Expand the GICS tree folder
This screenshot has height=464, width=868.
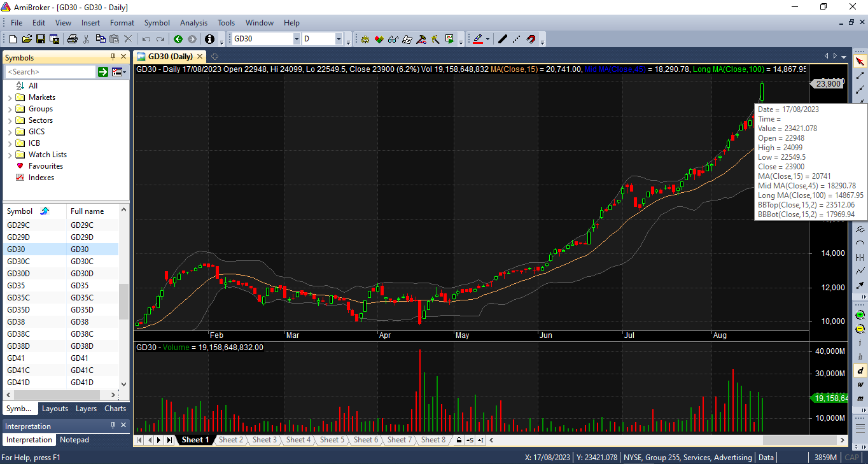pos(10,132)
